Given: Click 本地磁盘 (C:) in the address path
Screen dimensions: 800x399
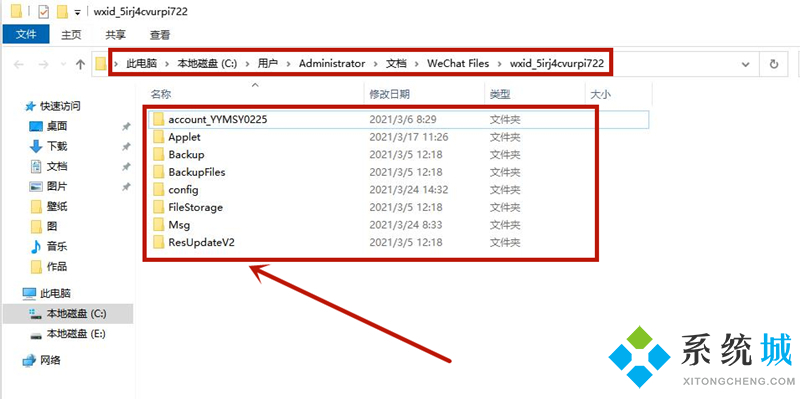Looking at the screenshot, I should [x=207, y=64].
